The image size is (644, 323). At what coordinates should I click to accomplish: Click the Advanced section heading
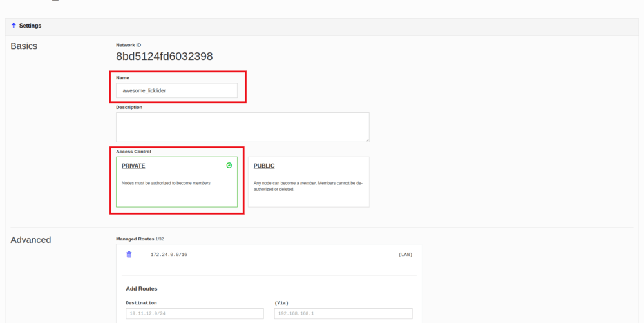click(x=30, y=240)
